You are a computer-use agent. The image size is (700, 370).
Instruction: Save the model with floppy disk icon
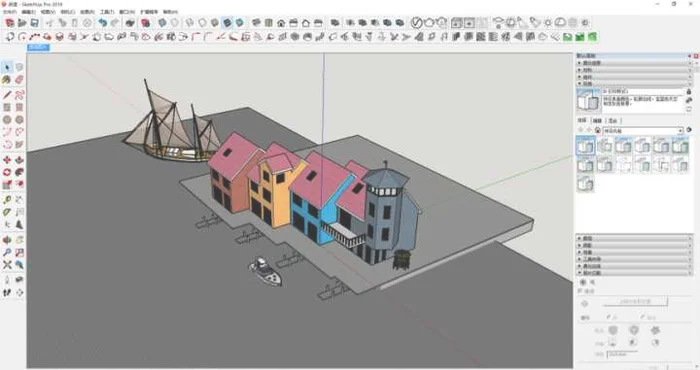pos(34,23)
